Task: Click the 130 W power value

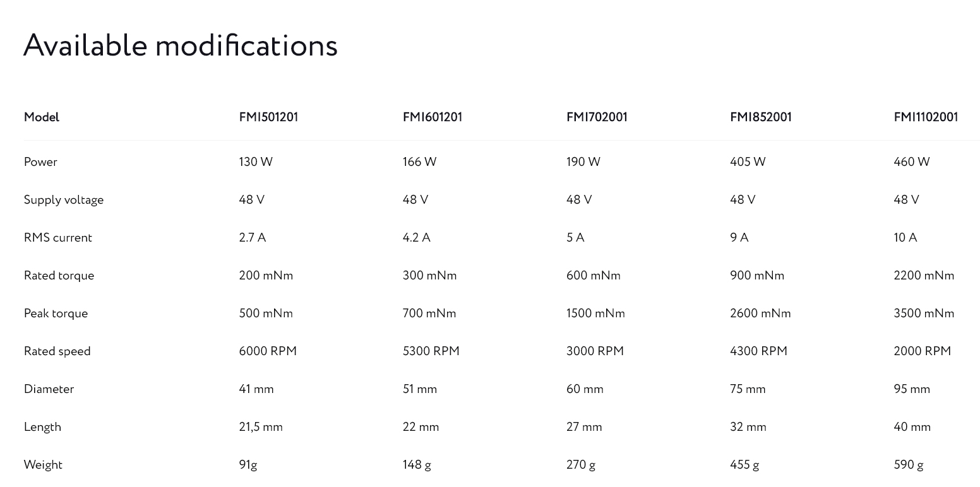Action: pos(256,162)
